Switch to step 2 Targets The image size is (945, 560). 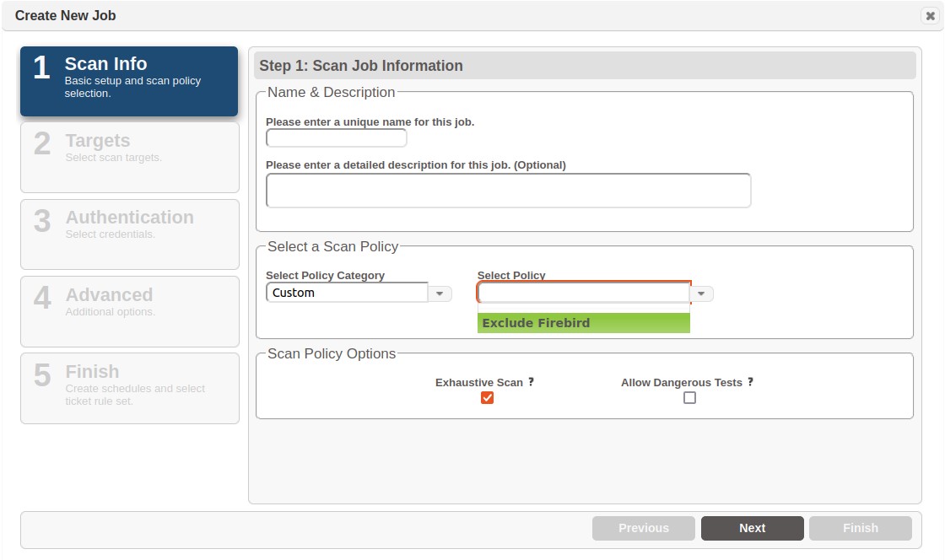click(x=129, y=157)
